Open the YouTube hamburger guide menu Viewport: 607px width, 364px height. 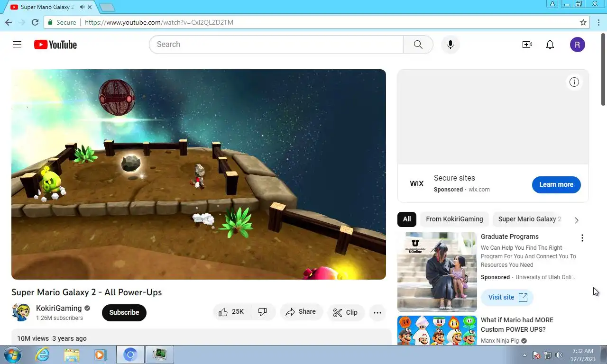click(x=17, y=45)
